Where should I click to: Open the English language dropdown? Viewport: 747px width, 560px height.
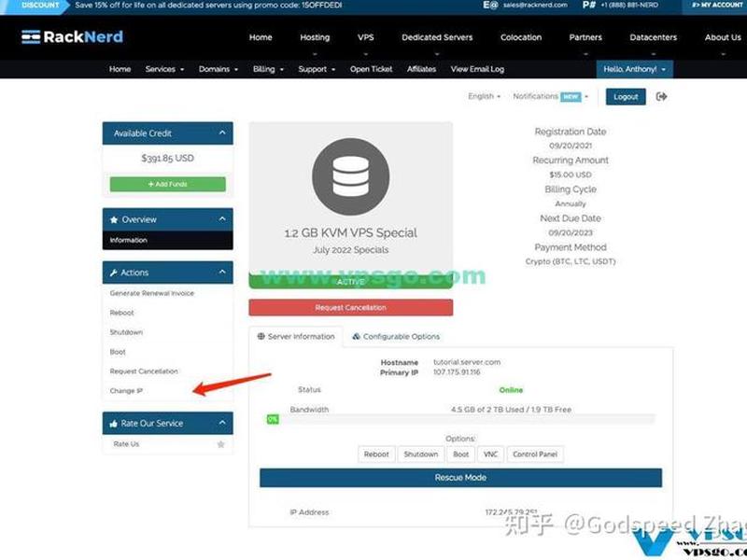[x=484, y=96]
